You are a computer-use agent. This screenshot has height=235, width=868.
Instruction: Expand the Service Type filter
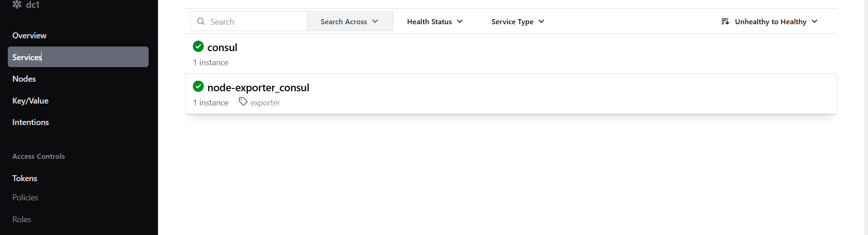click(x=518, y=21)
